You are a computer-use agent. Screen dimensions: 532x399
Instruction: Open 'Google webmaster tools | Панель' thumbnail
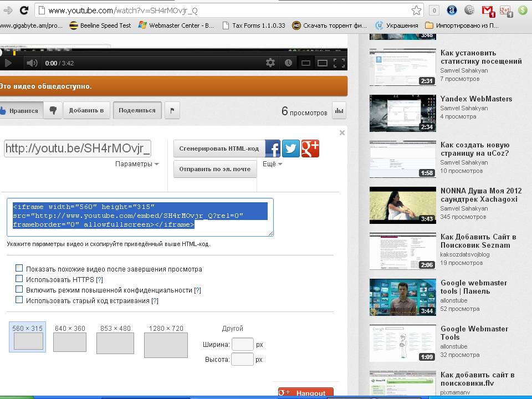(x=403, y=297)
